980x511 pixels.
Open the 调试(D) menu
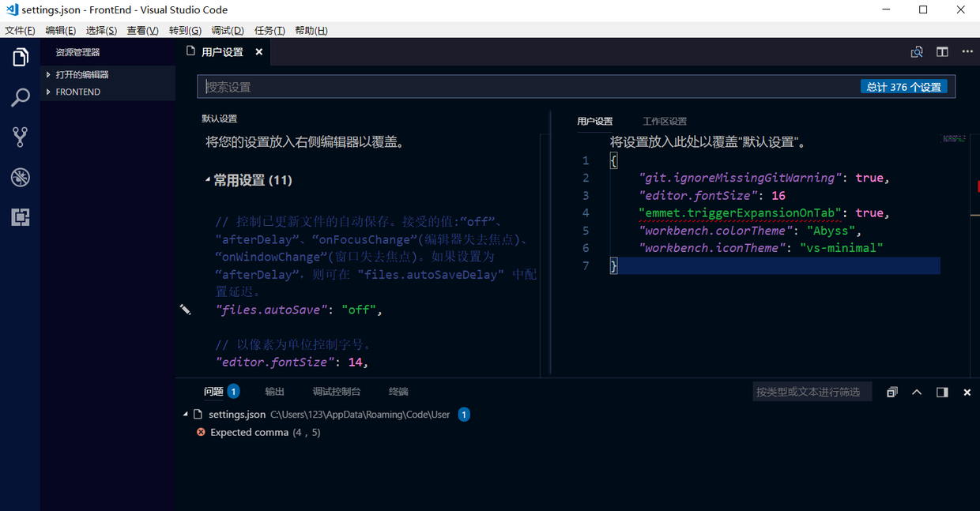point(228,31)
